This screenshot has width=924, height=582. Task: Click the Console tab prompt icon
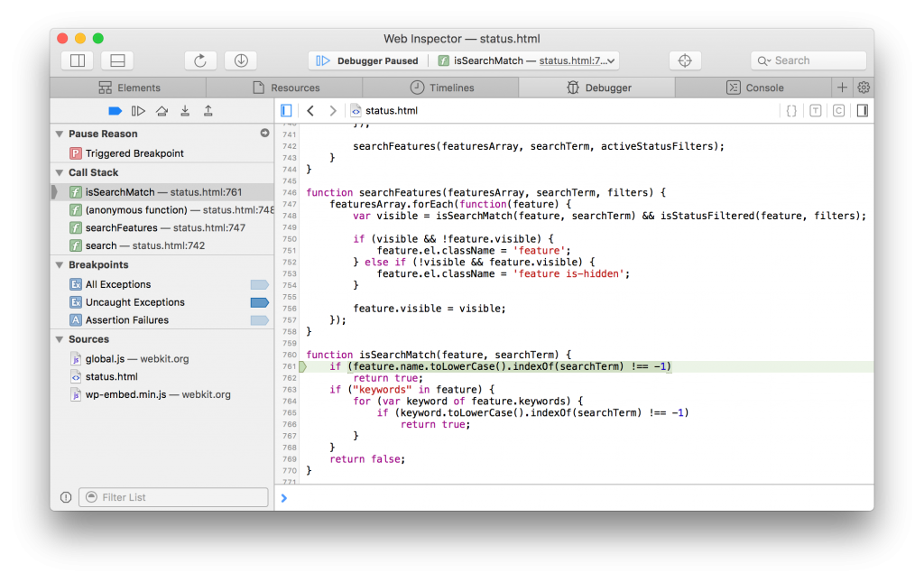coord(733,88)
